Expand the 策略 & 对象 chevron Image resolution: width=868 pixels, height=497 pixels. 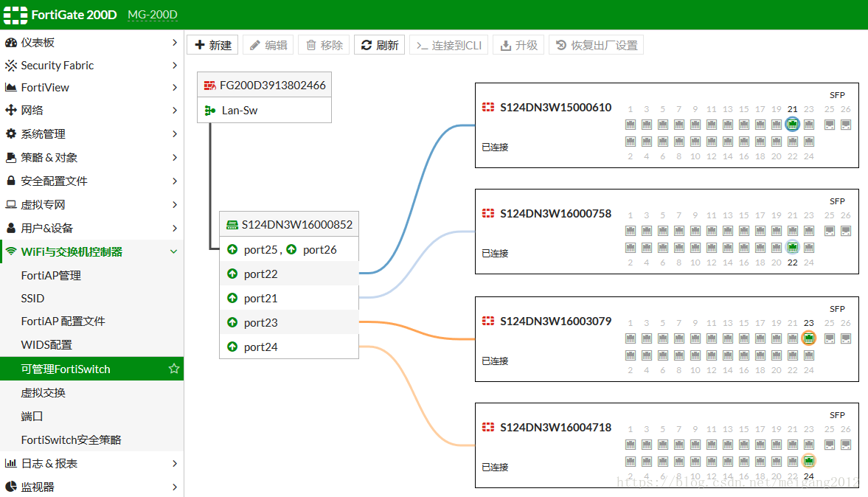tap(174, 157)
